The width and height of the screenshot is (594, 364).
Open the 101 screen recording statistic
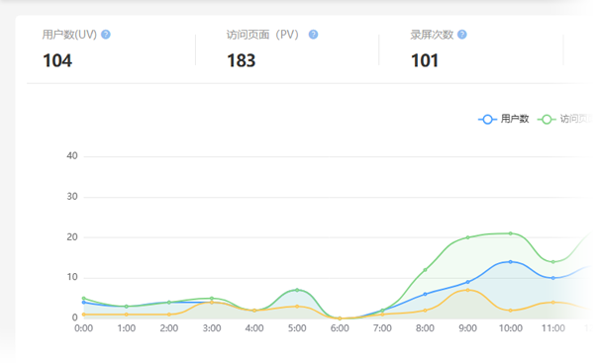pyautogui.click(x=425, y=60)
